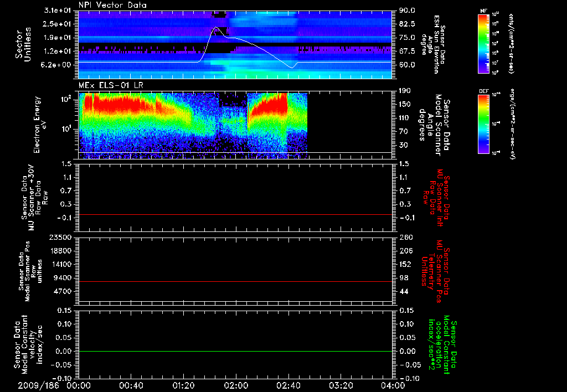Click the '1.9e+01' sector tick label
Screen dimensions: 567x392
coord(58,38)
